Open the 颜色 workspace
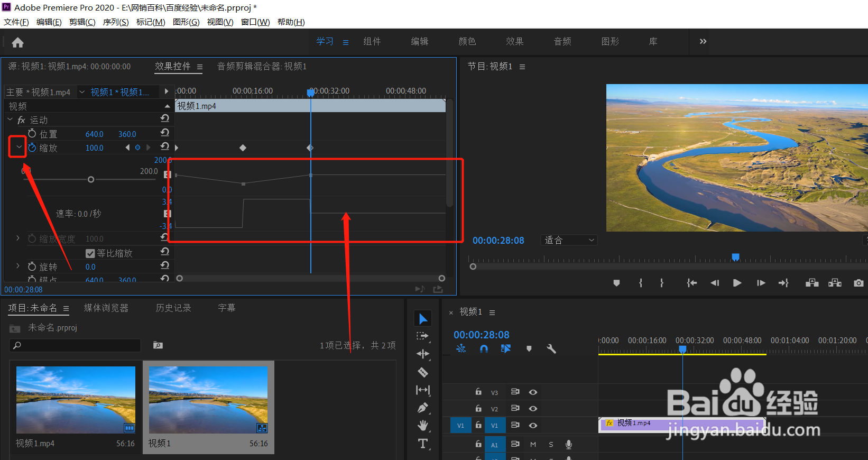Image resolution: width=868 pixels, height=460 pixels. pyautogui.click(x=467, y=41)
